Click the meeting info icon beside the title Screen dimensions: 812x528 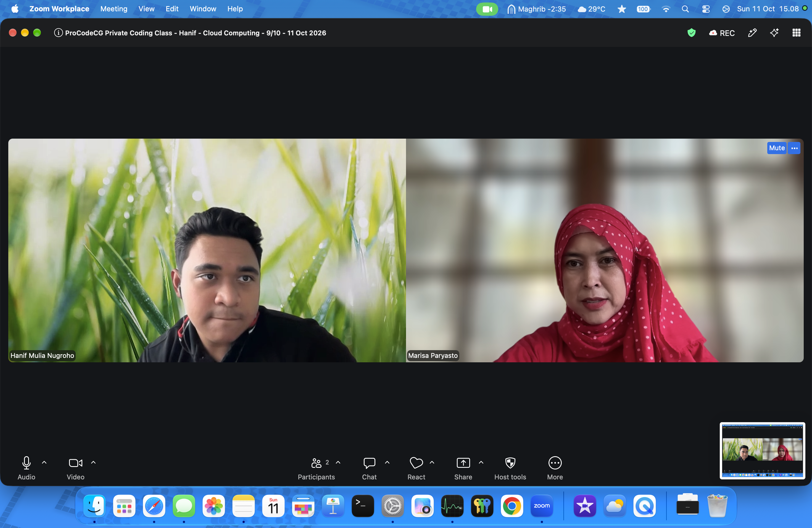pos(58,33)
